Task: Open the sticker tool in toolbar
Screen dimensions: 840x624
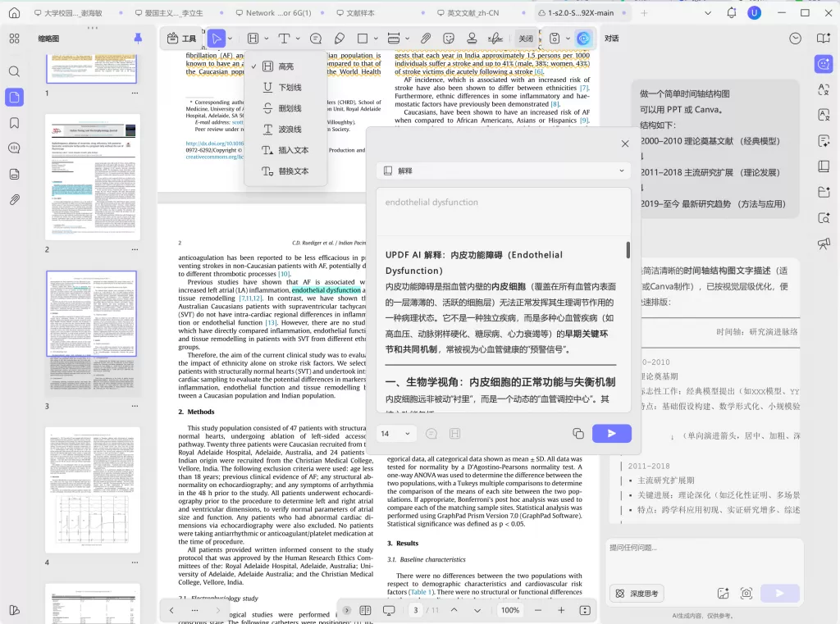Action: 449,39
